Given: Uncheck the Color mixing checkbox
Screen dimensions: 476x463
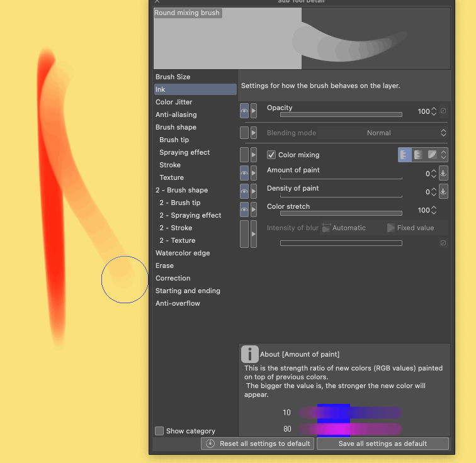Looking at the screenshot, I should 271,155.
